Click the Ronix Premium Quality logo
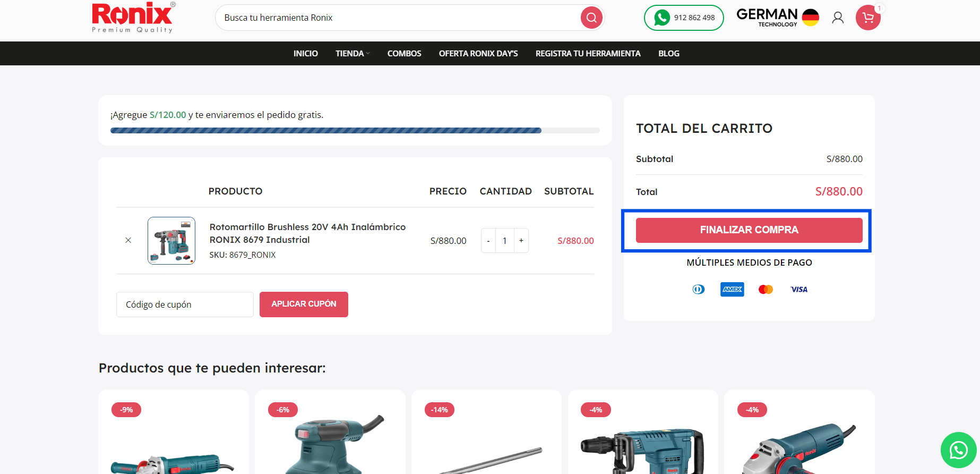980x474 pixels. click(x=133, y=18)
